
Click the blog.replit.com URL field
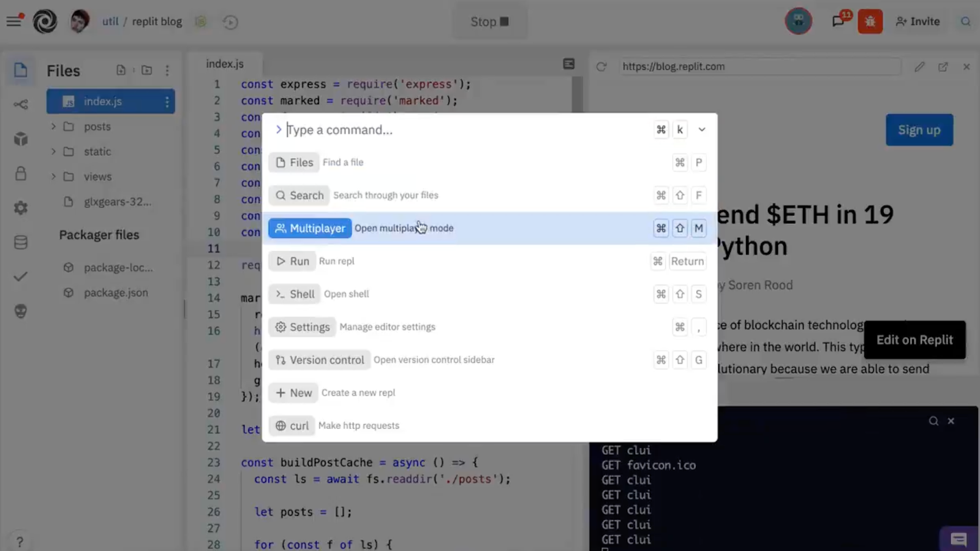758,66
